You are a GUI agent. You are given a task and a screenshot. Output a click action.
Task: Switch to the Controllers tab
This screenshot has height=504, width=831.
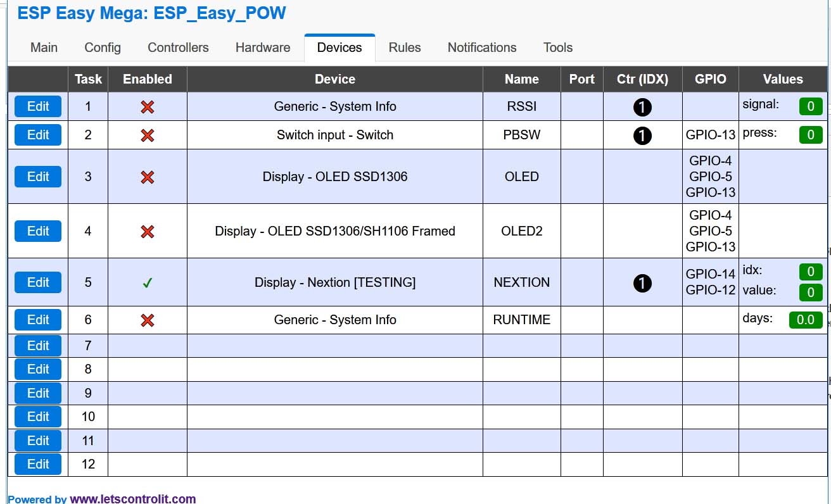[x=178, y=47]
